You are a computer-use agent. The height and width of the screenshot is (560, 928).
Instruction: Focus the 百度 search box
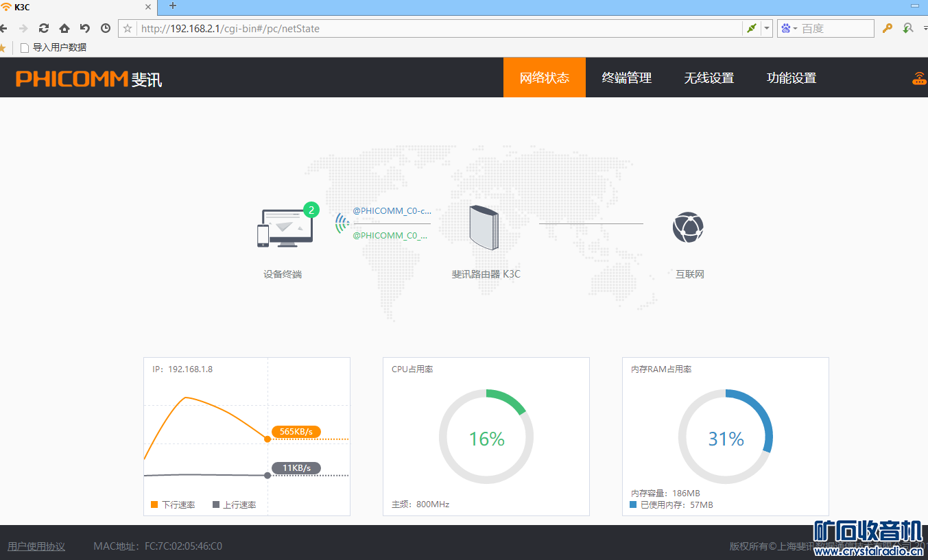[837, 28]
